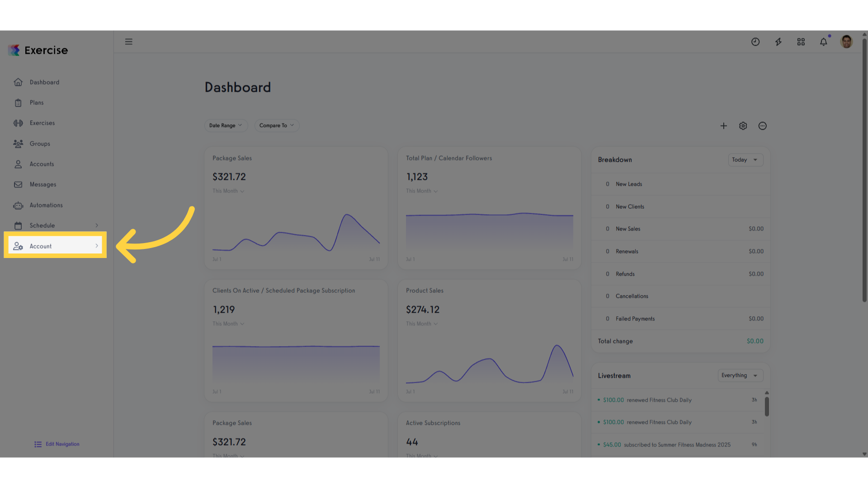Click the Livestream panel scrollbar

tap(767, 407)
